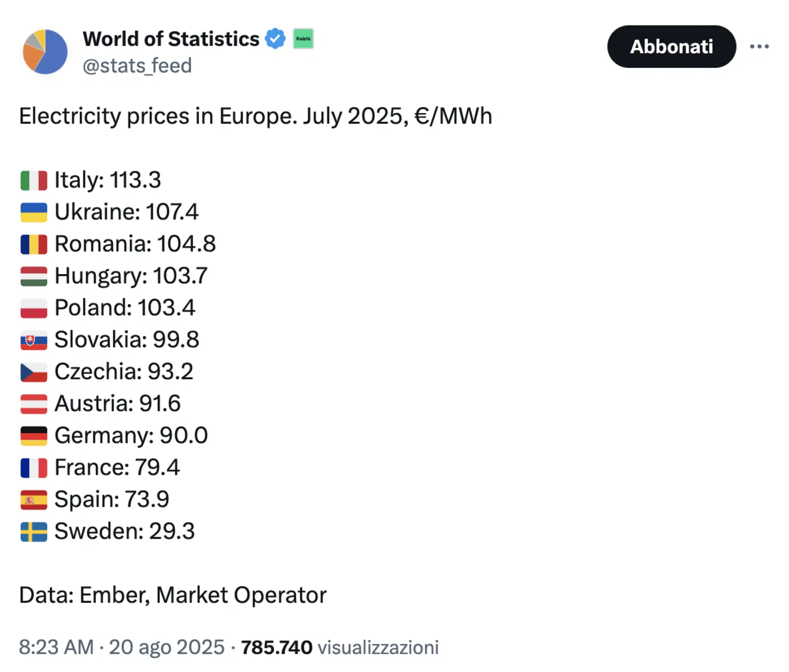Click the Germany flag emoji
This screenshot has height=672, width=789.
(x=34, y=435)
